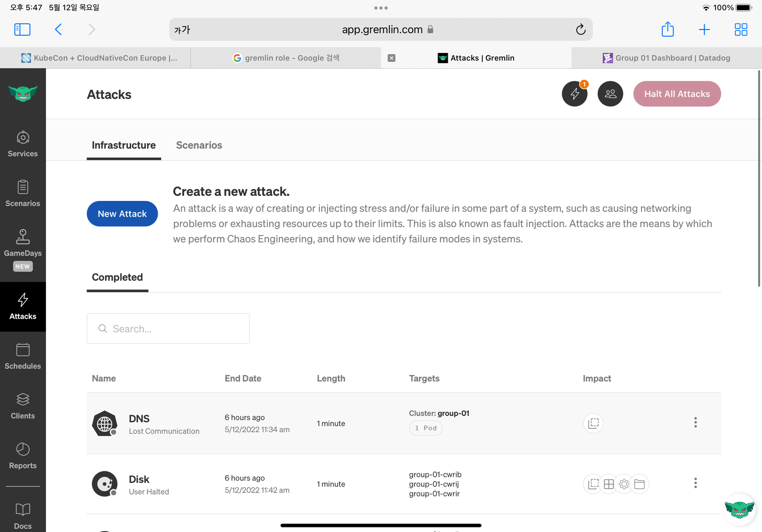Open active attacks lightning icon with badge
Screen dimensions: 762x532
pos(575,94)
